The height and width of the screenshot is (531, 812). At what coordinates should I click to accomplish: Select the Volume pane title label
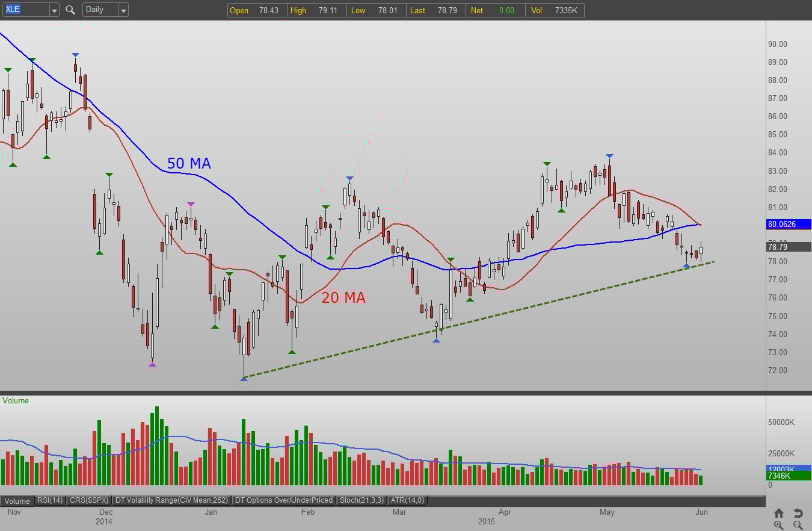pyautogui.click(x=16, y=400)
